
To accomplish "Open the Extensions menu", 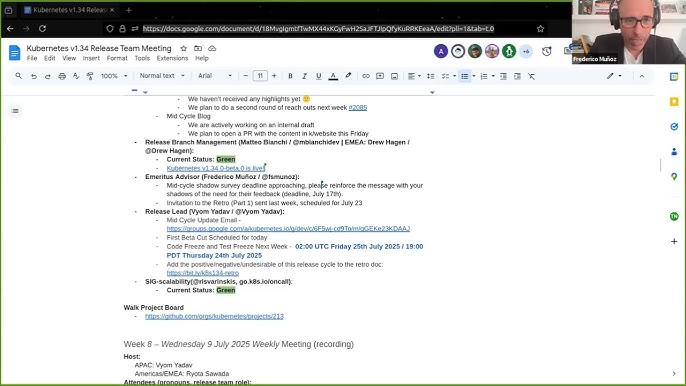I will tap(172, 58).
